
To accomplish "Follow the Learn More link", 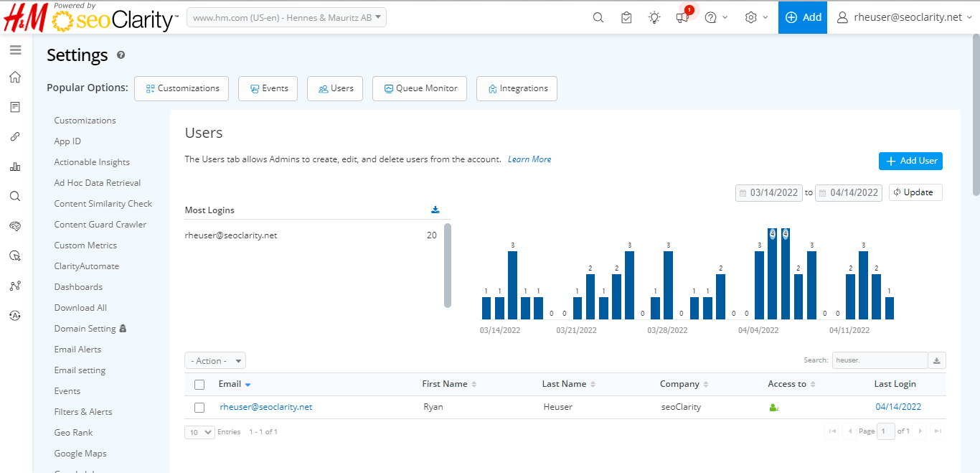I will pos(529,159).
